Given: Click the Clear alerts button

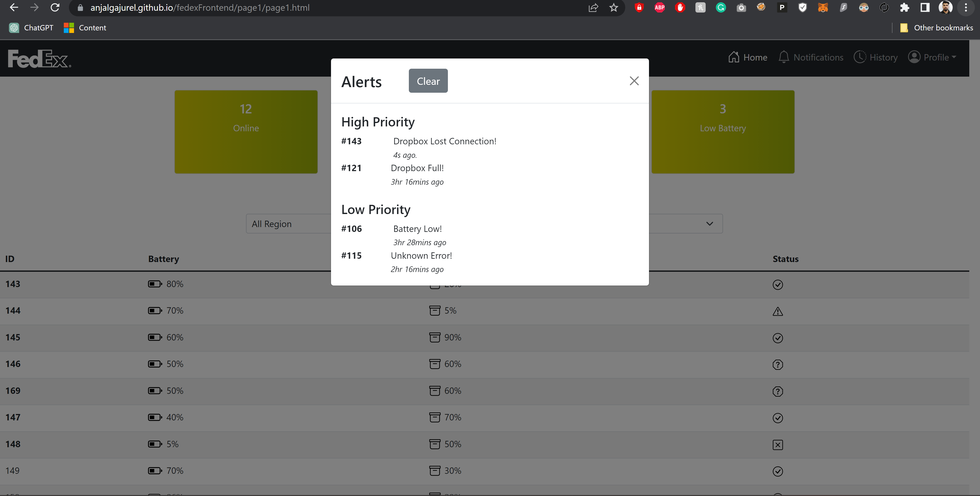Looking at the screenshot, I should click(428, 81).
